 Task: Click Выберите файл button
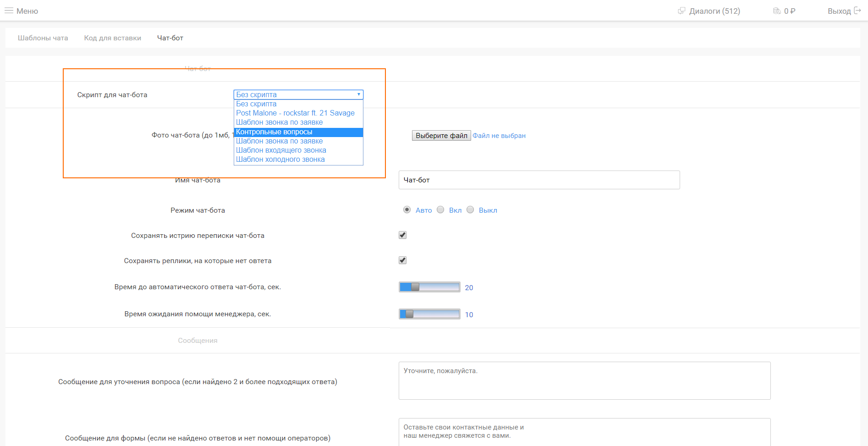click(441, 136)
